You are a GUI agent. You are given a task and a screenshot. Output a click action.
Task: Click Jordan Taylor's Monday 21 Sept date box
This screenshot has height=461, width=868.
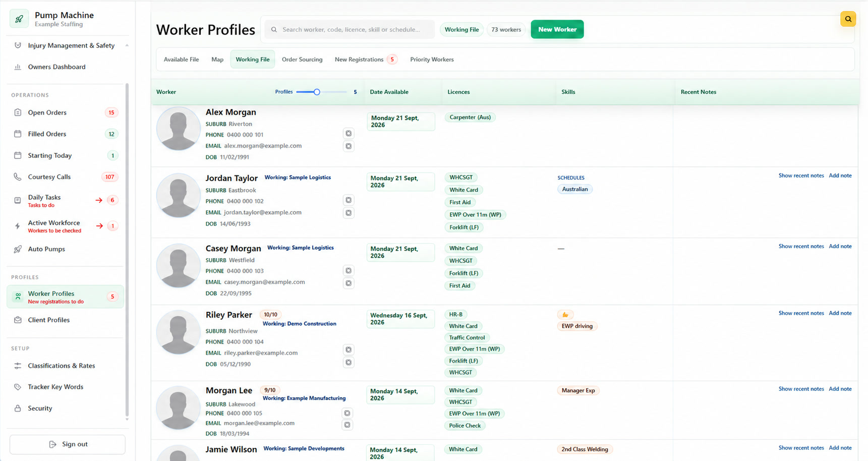400,182
